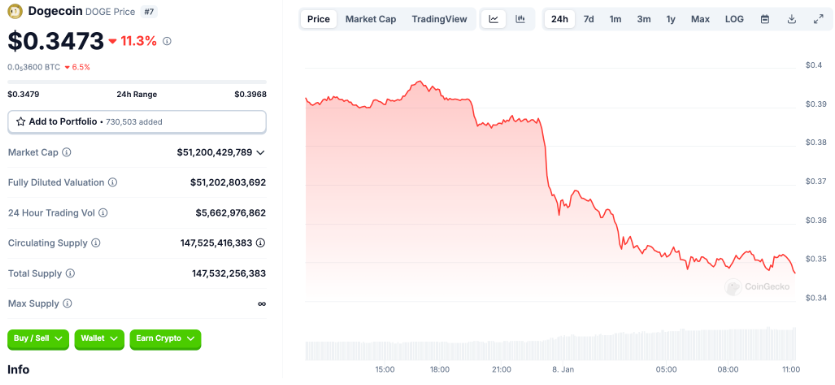The width and height of the screenshot is (835, 385).
Task: Select the 7d time range
Action: 588,19
